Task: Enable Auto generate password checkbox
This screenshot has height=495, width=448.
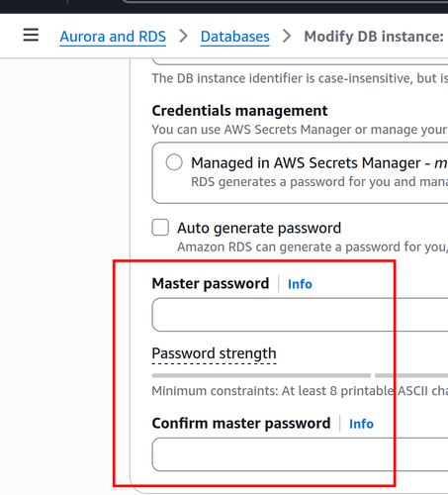Action: tap(160, 228)
